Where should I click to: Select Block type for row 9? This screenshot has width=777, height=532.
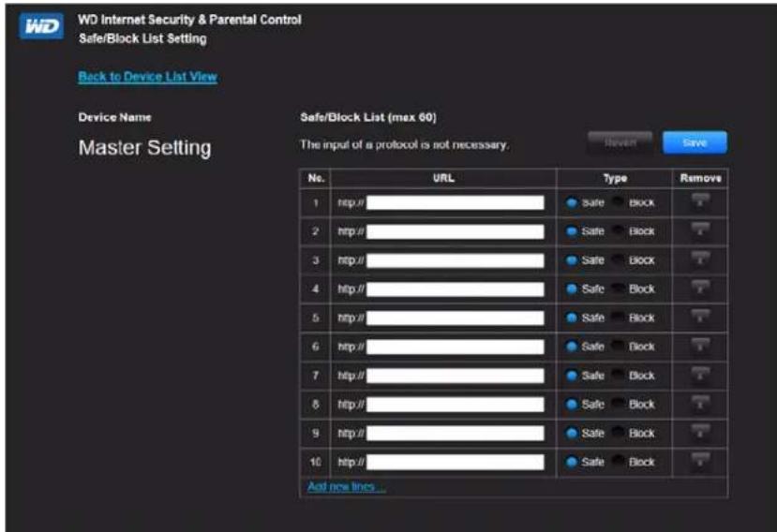(618, 433)
